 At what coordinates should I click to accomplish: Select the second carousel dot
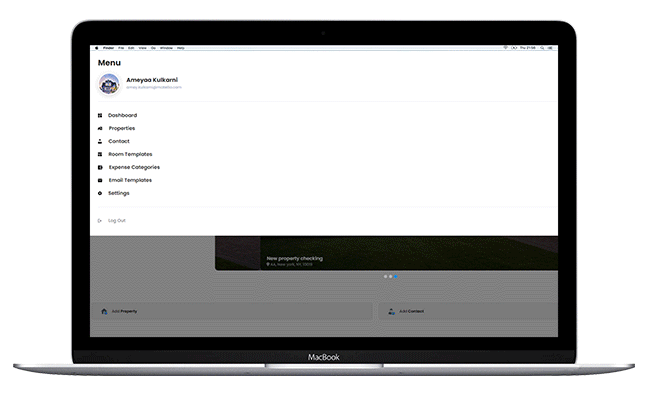pyautogui.click(x=390, y=276)
